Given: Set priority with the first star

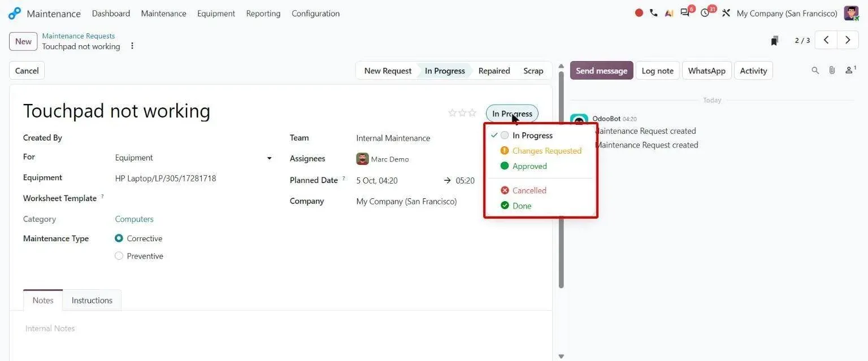Looking at the screenshot, I should pos(452,113).
